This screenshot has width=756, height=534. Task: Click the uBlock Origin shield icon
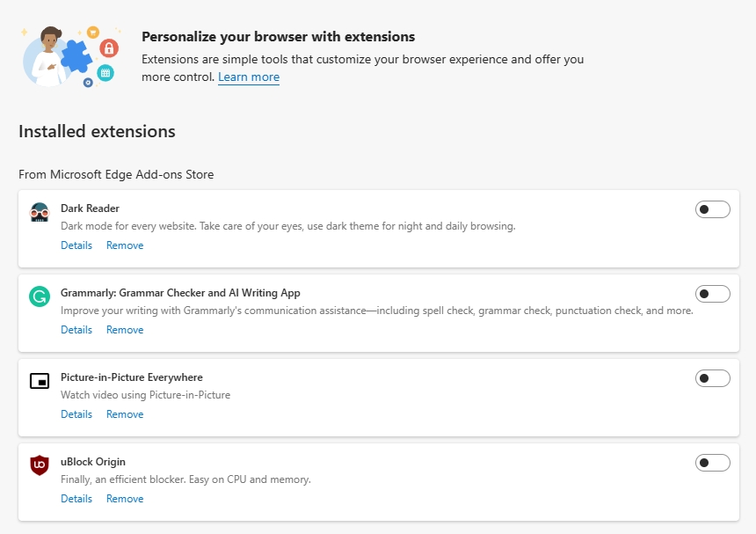pyautogui.click(x=39, y=465)
